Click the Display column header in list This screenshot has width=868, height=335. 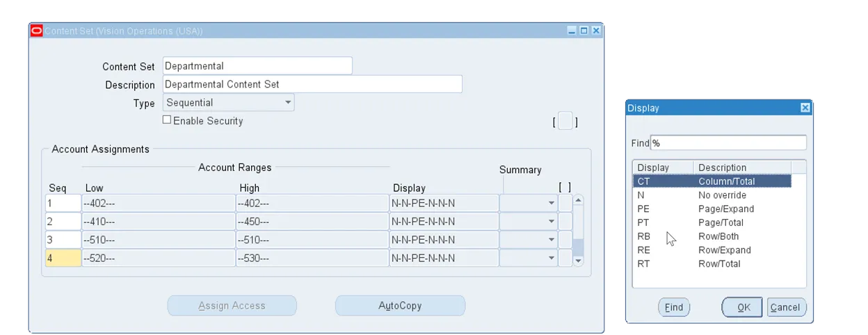tap(663, 167)
